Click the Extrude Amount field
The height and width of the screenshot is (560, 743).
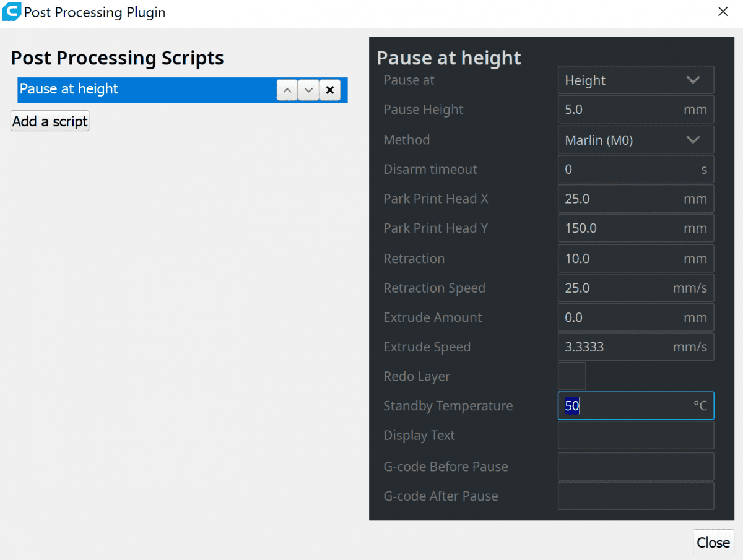click(x=619, y=318)
